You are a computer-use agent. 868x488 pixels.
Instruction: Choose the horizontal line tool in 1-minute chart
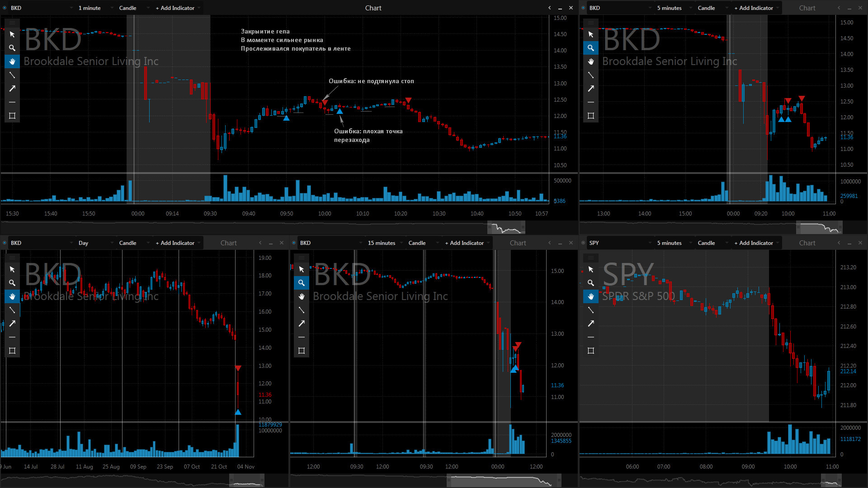12,102
